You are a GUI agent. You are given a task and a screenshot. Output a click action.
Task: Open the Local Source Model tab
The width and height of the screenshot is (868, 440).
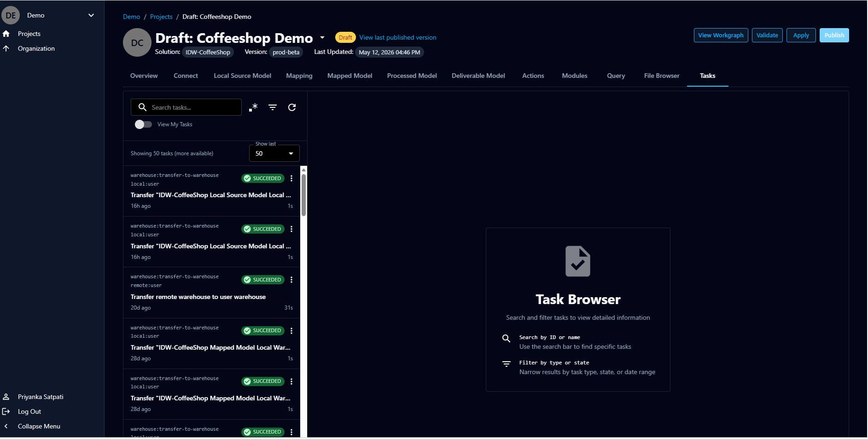point(243,76)
